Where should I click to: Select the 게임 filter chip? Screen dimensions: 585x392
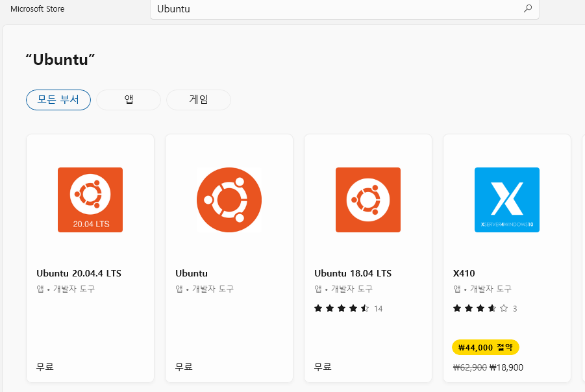tap(199, 99)
